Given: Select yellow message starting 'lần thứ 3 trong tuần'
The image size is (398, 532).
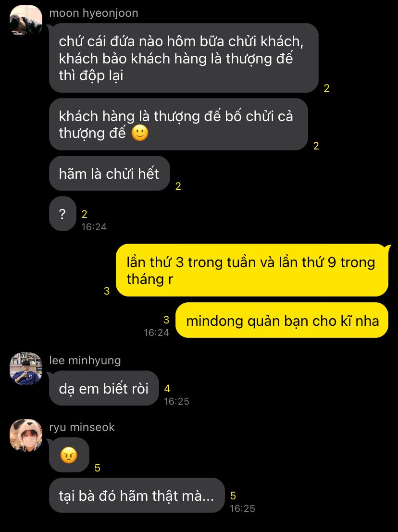Looking at the screenshot, I should coord(252,271).
